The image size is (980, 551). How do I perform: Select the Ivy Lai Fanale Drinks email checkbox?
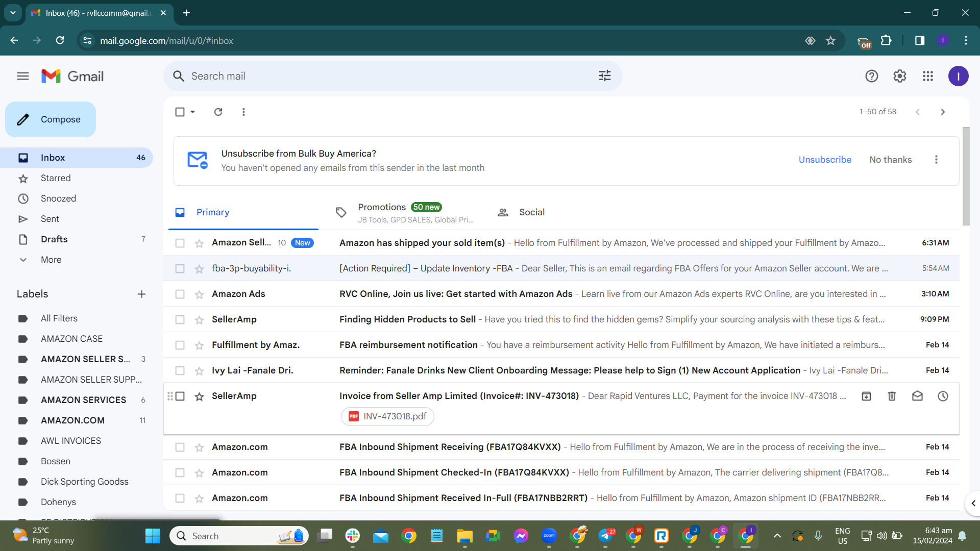click(180, 370)
